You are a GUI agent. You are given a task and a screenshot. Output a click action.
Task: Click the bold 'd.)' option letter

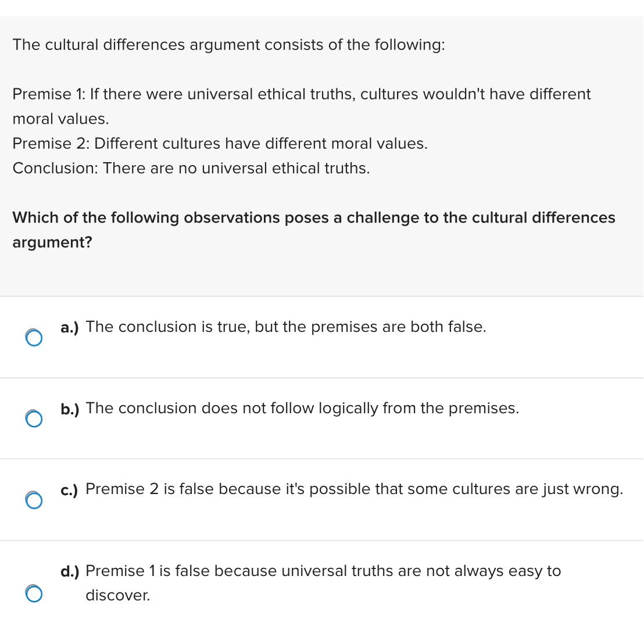[70, 571]
